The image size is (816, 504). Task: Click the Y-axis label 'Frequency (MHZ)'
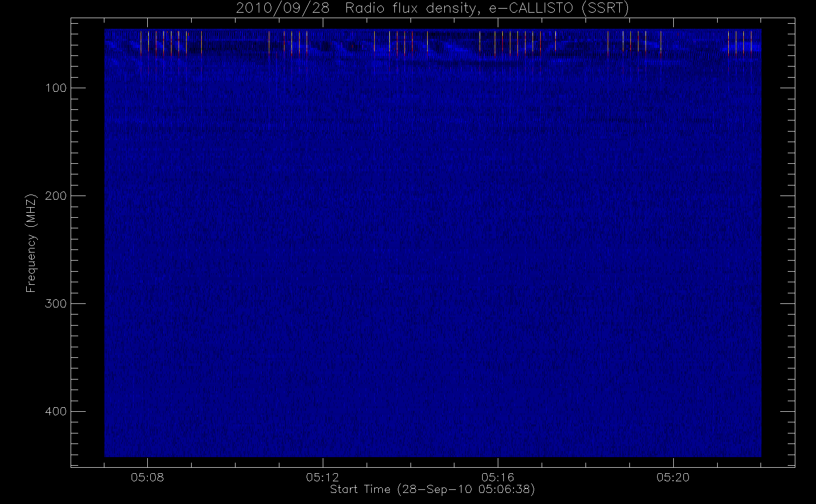point(31,242)
